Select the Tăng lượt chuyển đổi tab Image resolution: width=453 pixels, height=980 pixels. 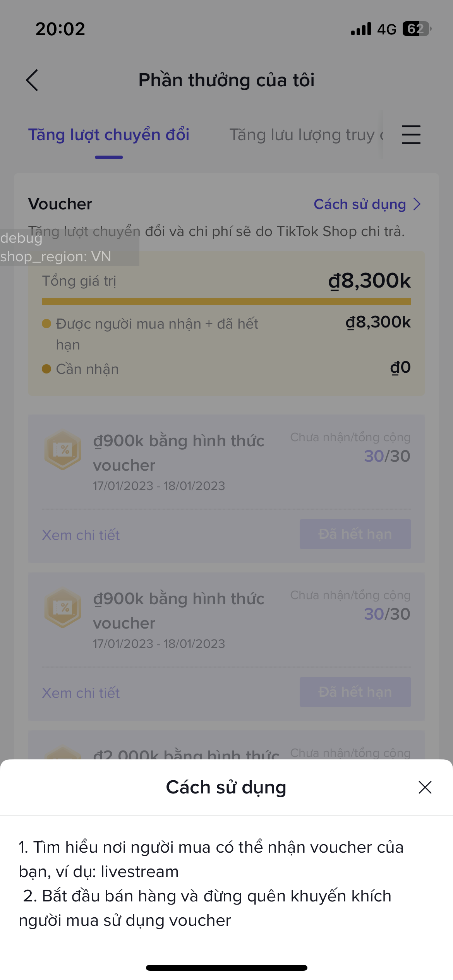[x=109, y=135]
